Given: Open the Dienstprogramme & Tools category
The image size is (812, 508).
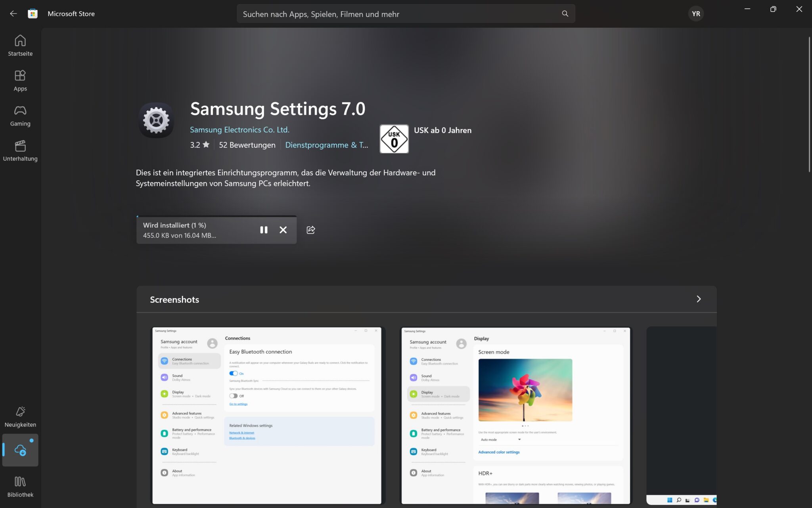Looking at the screenshot, I should pos(326,144).
